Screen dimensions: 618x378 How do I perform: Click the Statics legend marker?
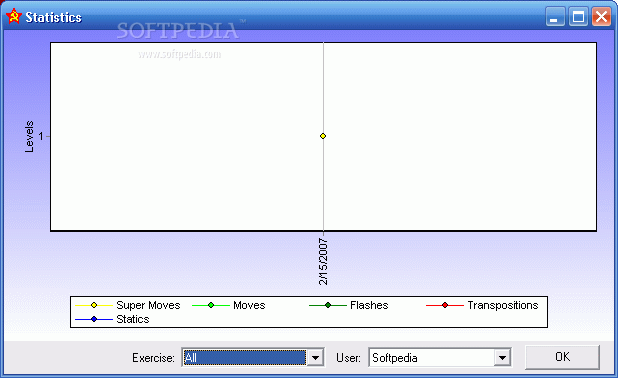point(94,319)
